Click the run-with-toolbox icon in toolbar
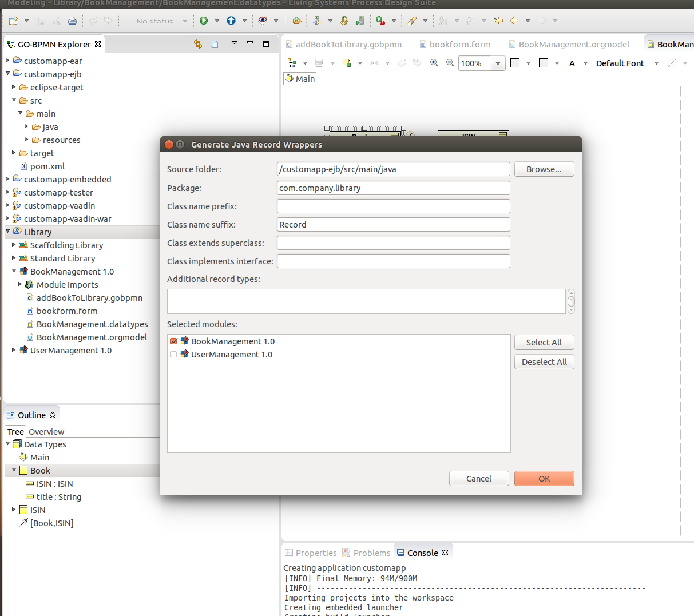This screenshot has height=616, width=694. point(380,21)
